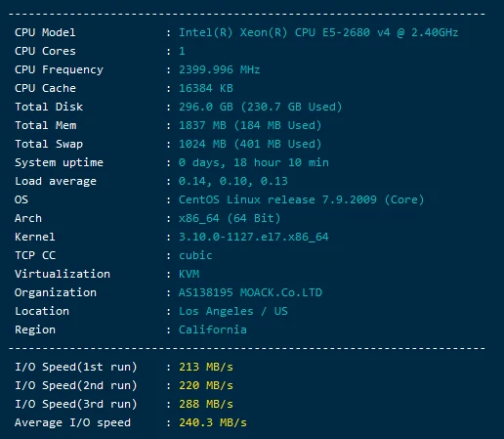Click the KVM virtualization value

(189, 274)
